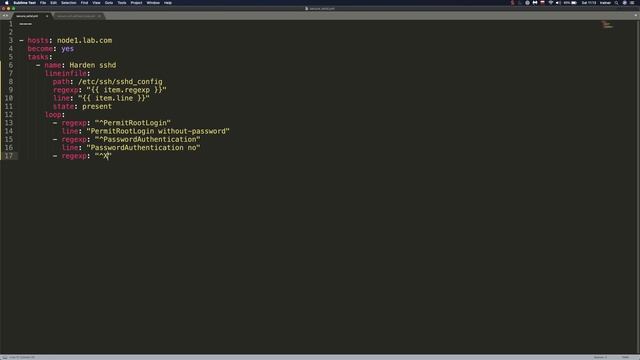The width and height of the screenshot is (640, 360).
Task: Click line number 6 in gutter
Action: [11, 65]
